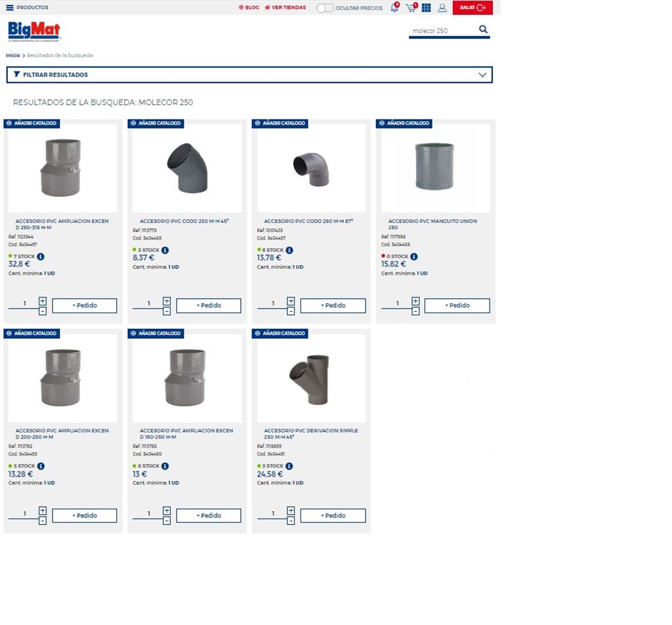Open the Codo 250 M-H 45° product image

click(x=186, y=167)
